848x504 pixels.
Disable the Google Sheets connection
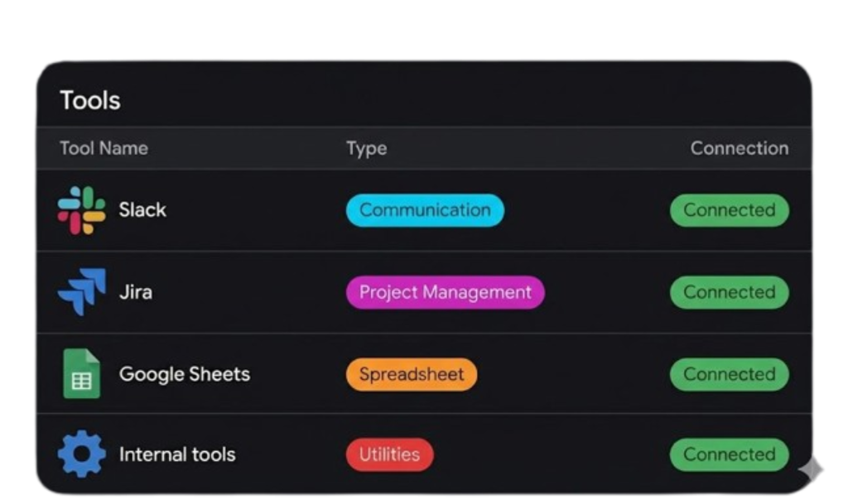pyautogui.click(x=729, y=374)
